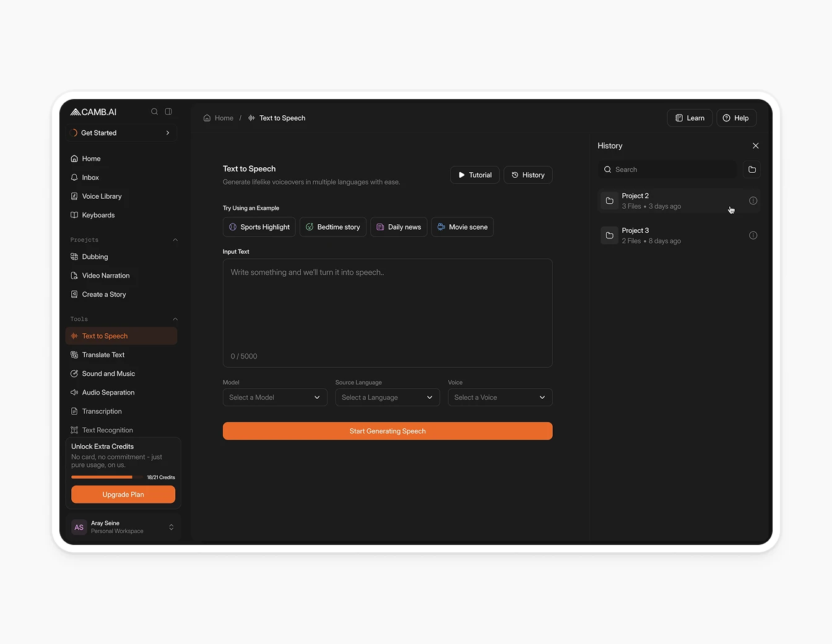The height and width of the screenshot is (644, 832).
Task: Expand the Aray Seine workspace switcher
Action: click(171, 527)
